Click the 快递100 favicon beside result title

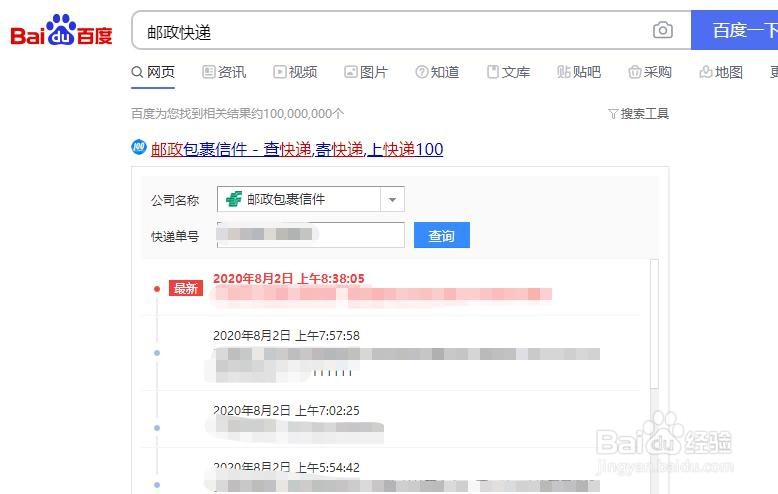tap(139, 147)
